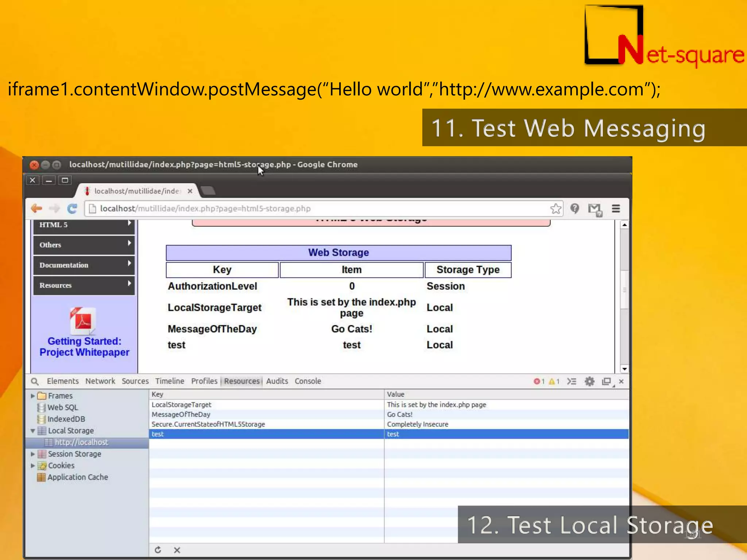Image resolution: width=747 pixels, height=560 pixels.
Task: Switch to the Sources tab
Action: 135,381
